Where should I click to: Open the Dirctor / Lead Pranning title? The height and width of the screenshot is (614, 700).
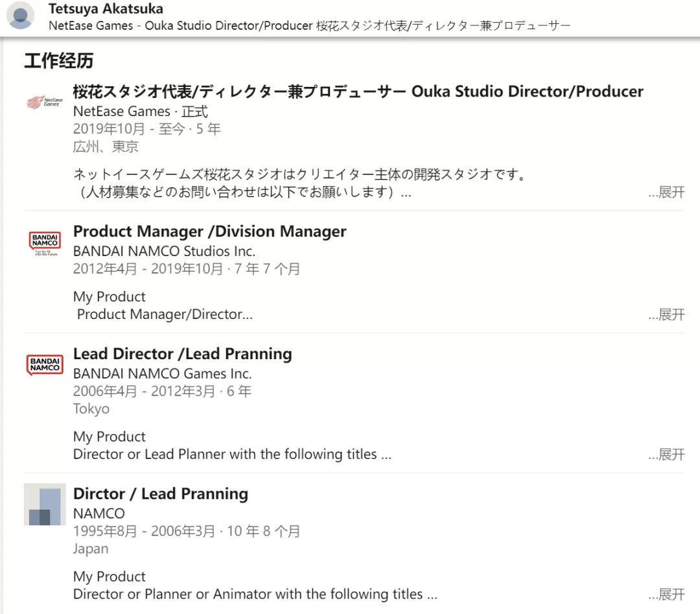161,493
